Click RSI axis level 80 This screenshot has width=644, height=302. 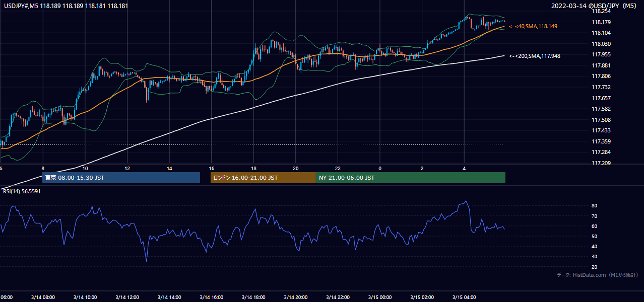[x=595, y=206]
